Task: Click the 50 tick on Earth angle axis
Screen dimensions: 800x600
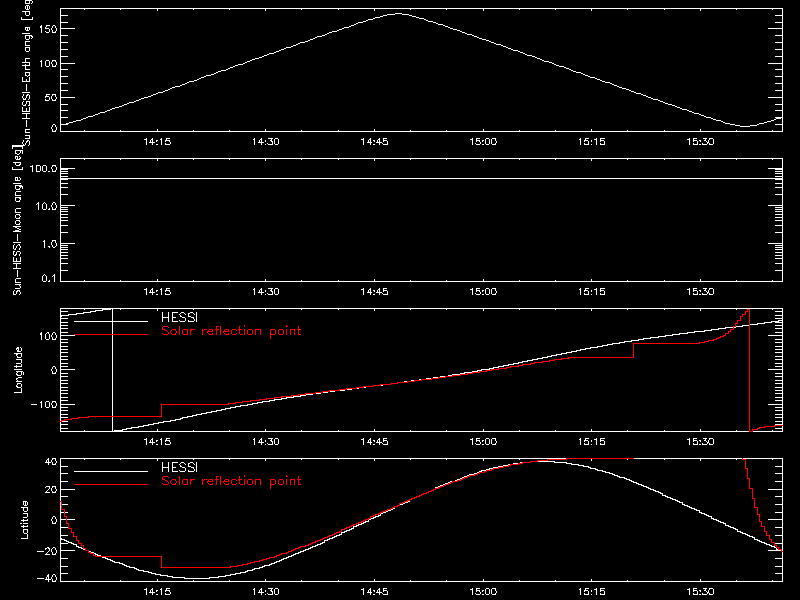Action: pyautogui.click(x=51, y=97)
